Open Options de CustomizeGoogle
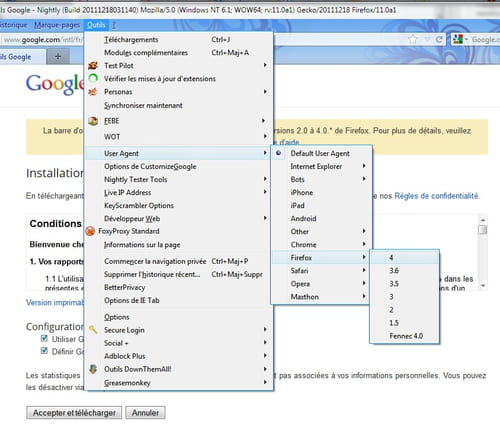Screen dimensions: 500x425 (x=179, y=166)
